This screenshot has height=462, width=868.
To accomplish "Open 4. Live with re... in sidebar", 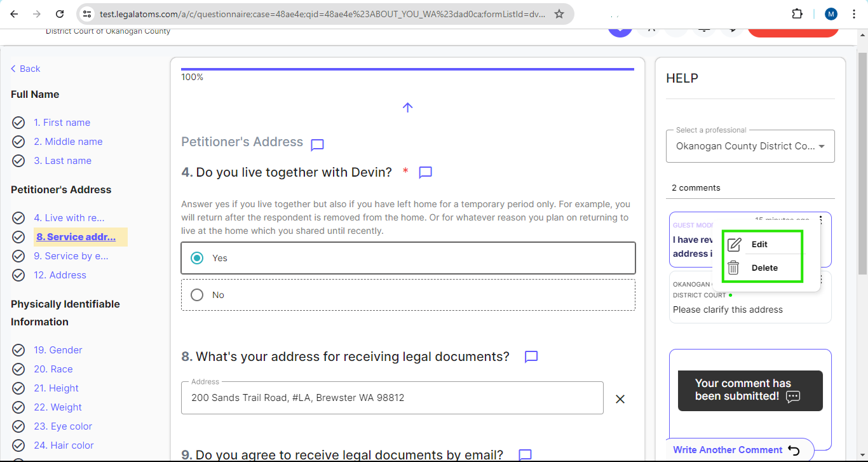I will pos(69,218).
